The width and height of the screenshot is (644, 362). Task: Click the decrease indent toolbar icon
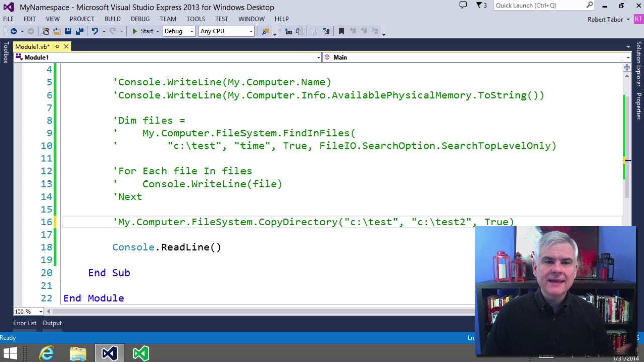click(289, 31)
